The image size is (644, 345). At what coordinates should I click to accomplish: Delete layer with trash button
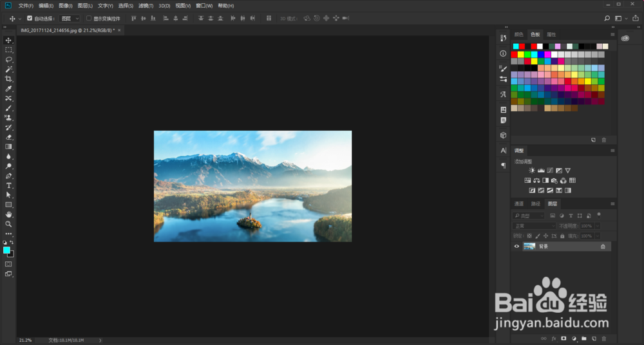(x=604, y=339)
